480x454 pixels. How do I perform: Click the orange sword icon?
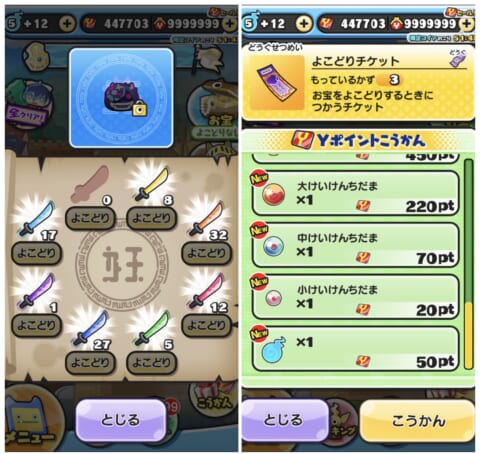pos(206,218)
